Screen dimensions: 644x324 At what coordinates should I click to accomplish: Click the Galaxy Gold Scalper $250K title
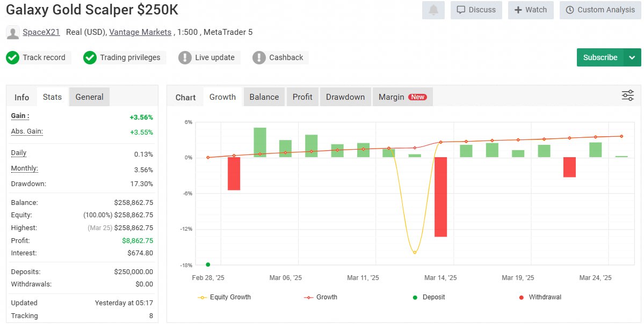[x=92, y=10]
